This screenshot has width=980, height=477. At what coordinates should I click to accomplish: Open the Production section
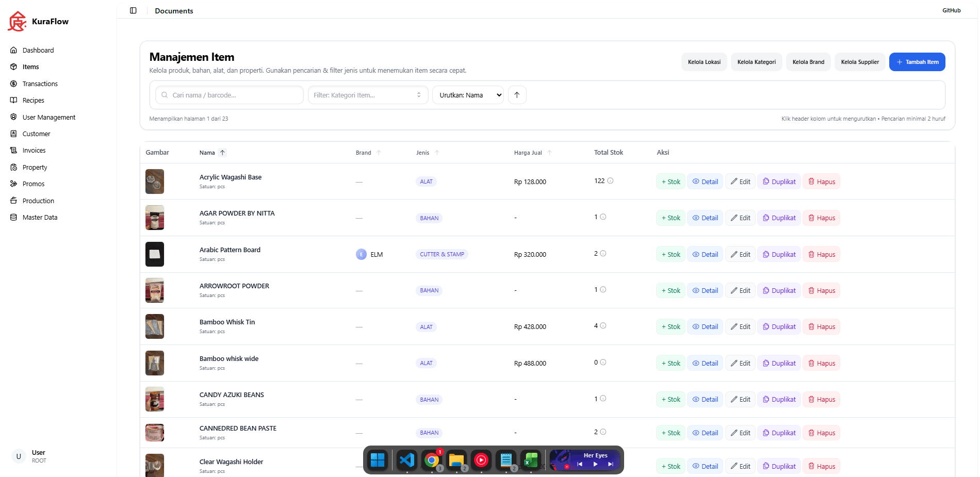pos(38,201)
